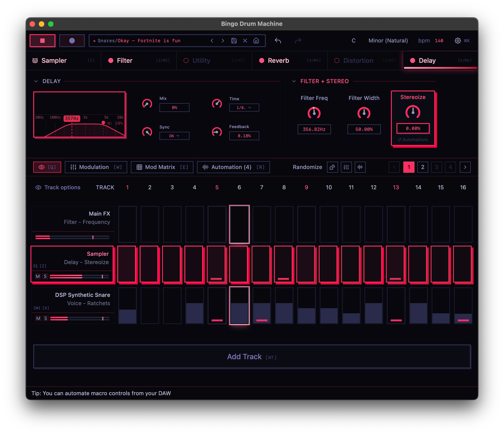Click the record button
504x434 pixels.
[x=72, y=41]
